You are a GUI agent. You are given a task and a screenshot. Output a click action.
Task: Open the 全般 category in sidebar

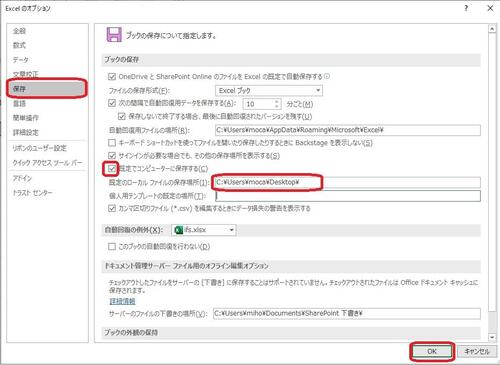pyautogui.click(x=19, y=31)
